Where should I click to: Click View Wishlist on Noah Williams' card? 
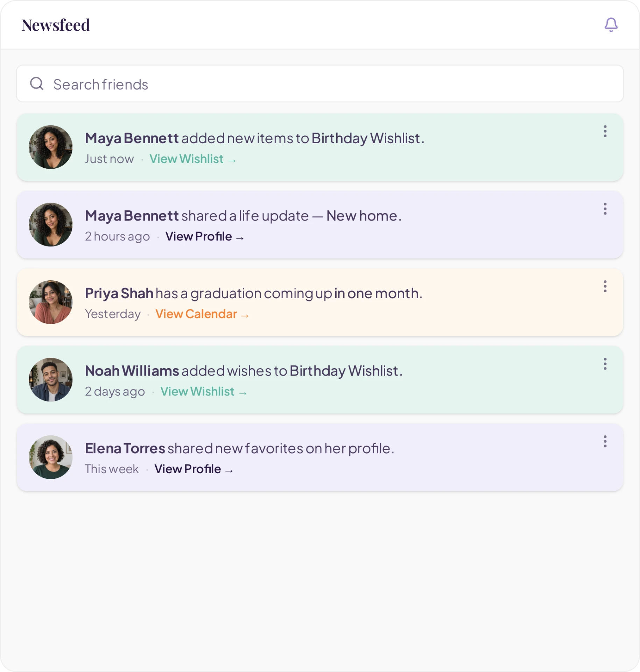pos(204,392)
